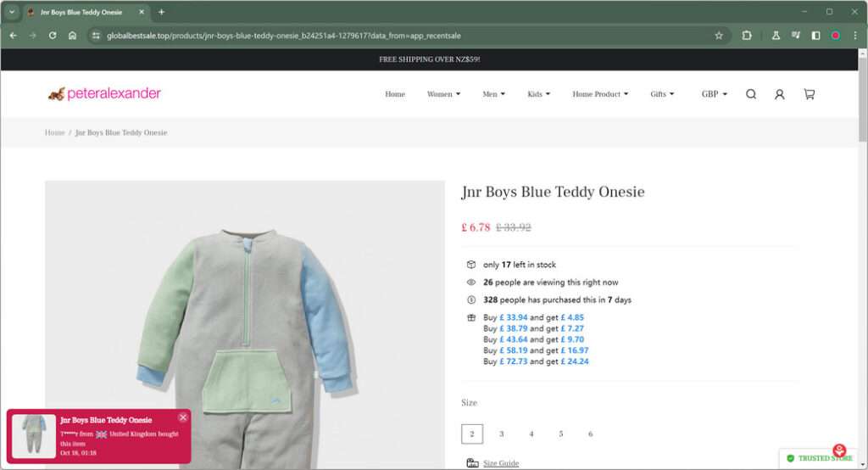Click the crossed-out price £ 33.92
This screenshot has width=868, height=470.
(513, 227)
